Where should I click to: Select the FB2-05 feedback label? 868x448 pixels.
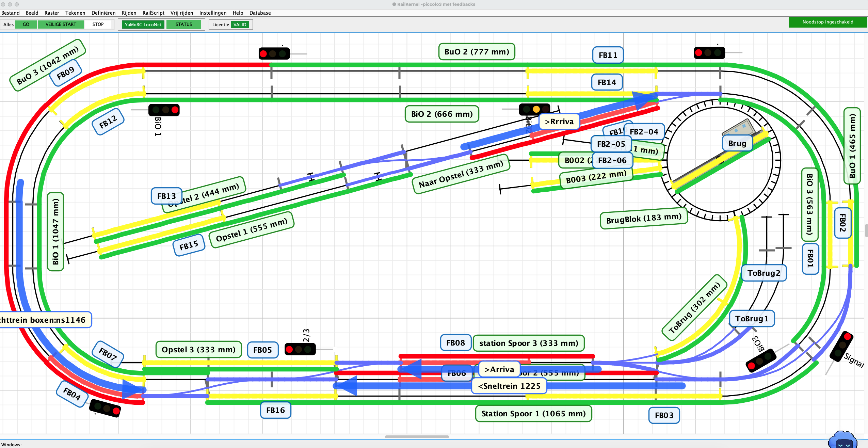pos(611,144)
